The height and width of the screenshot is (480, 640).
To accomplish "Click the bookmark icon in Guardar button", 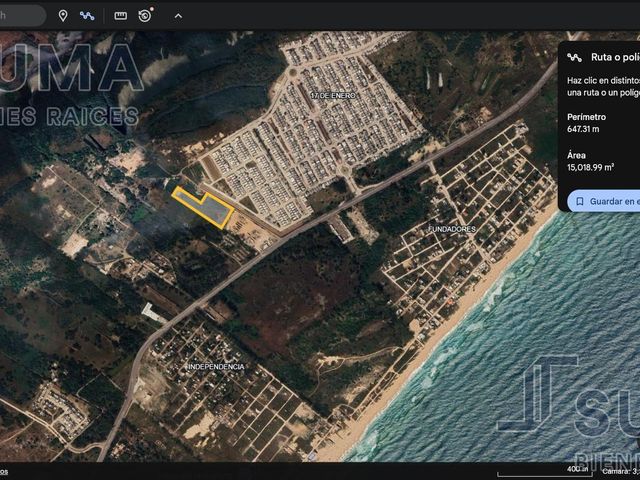I will coord(580,201).
